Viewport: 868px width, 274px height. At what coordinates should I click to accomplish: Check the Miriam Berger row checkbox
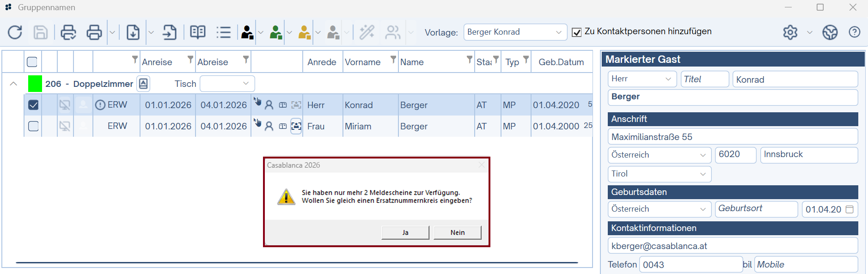click(x=33, y=126)
